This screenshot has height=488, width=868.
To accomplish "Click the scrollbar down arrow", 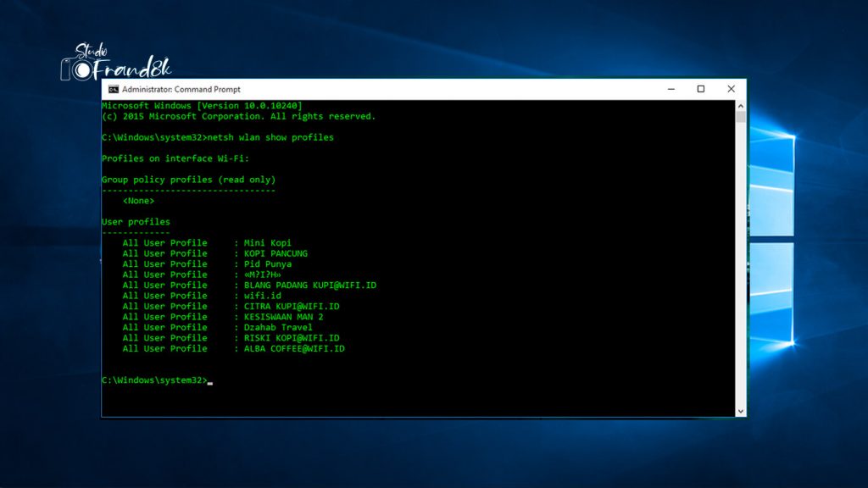I will (x=741, y=409).
